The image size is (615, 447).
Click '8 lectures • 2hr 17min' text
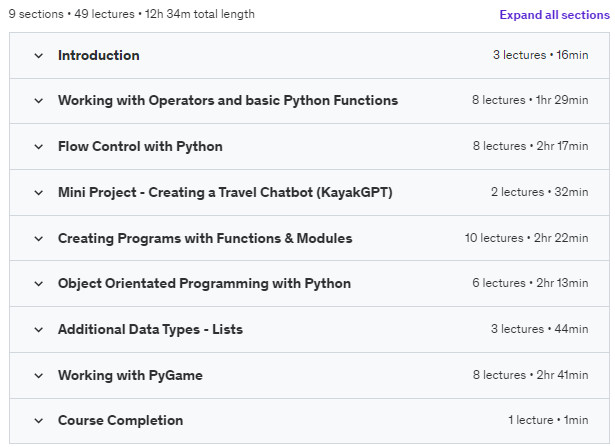pos(530,146)
